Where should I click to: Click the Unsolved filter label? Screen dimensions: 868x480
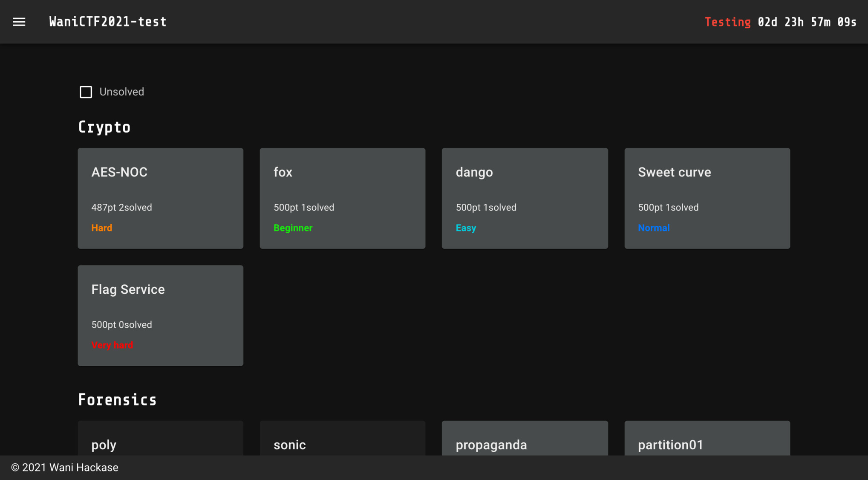pyautogui.click(x=121, y=92)
